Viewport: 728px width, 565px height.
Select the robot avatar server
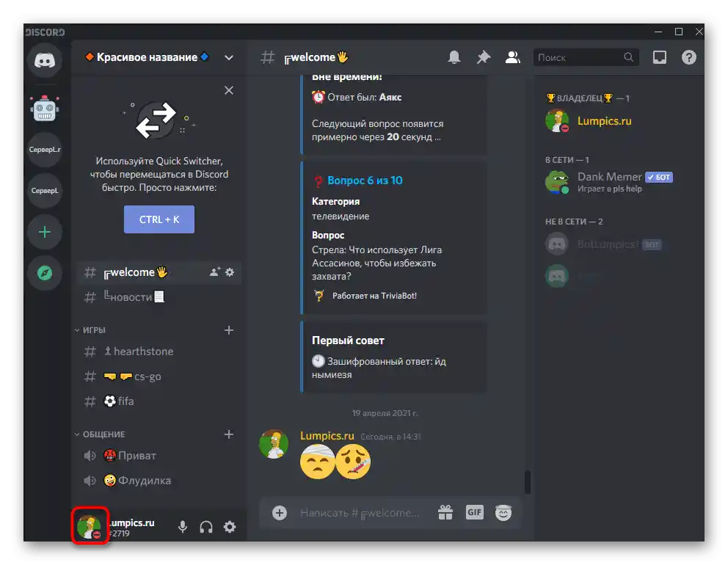(45, 109)
